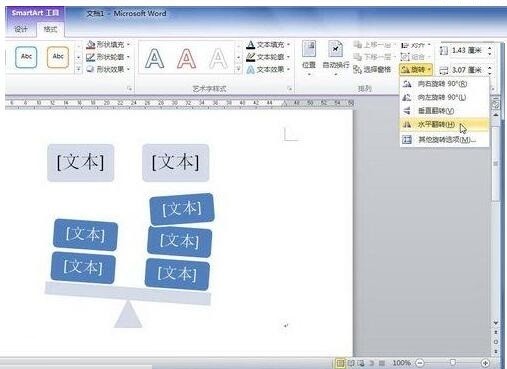
Task: Select 垂直翻转 flip vertical
Action: tap(444, 111)
